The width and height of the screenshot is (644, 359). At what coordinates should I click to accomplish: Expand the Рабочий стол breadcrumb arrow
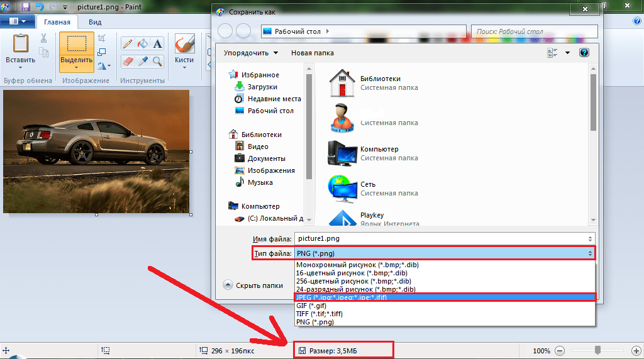tap(327, 31)
